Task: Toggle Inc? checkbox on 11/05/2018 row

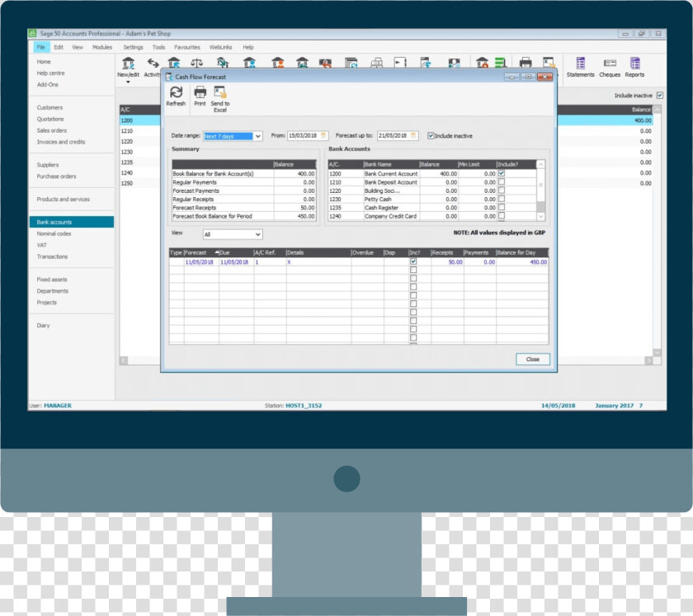Action: (413, 261)
